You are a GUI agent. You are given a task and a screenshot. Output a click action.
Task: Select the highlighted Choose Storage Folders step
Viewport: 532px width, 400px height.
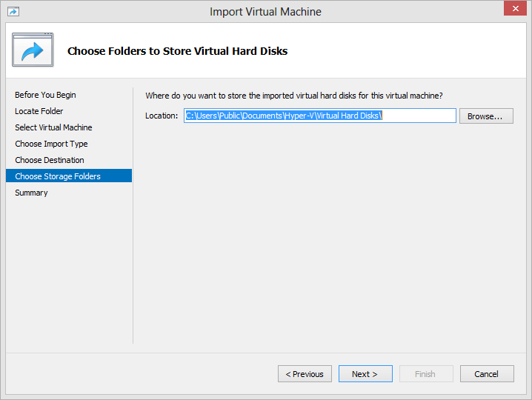pos(69,176)
